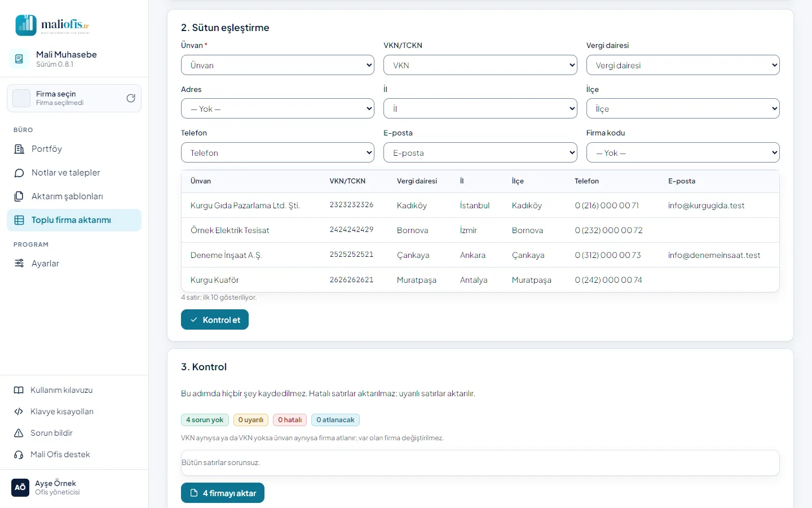Image resolution: width=812 pixels, height=508 pixels.
Task: Open the Sorun bildir link
Action: point(74,433)
